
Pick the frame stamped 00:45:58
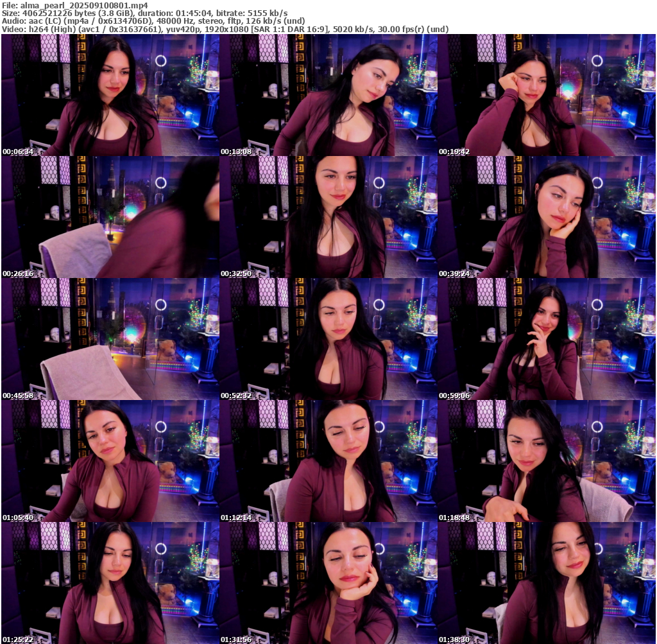pyautogui.click(x=110, y=339)
